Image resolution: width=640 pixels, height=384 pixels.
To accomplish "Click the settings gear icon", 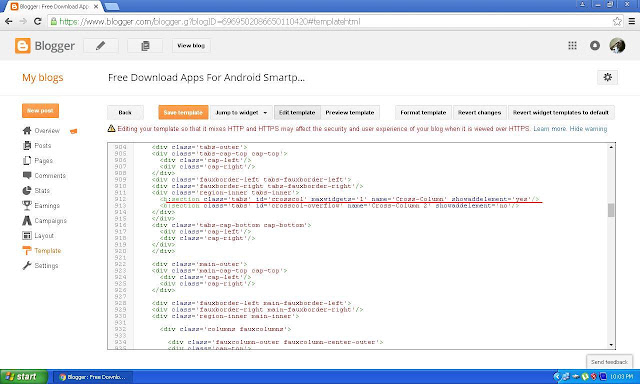I will [x=607, y=77].
